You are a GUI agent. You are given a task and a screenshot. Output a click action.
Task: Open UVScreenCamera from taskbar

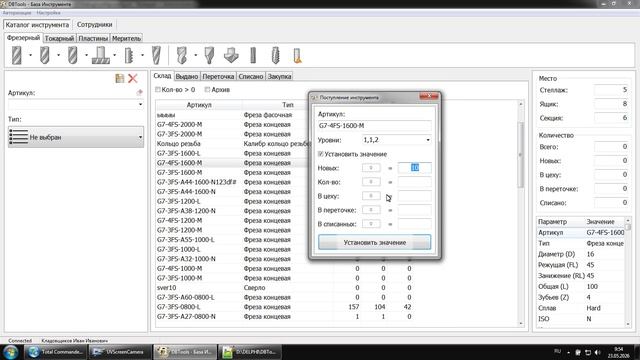pos(120,351)
